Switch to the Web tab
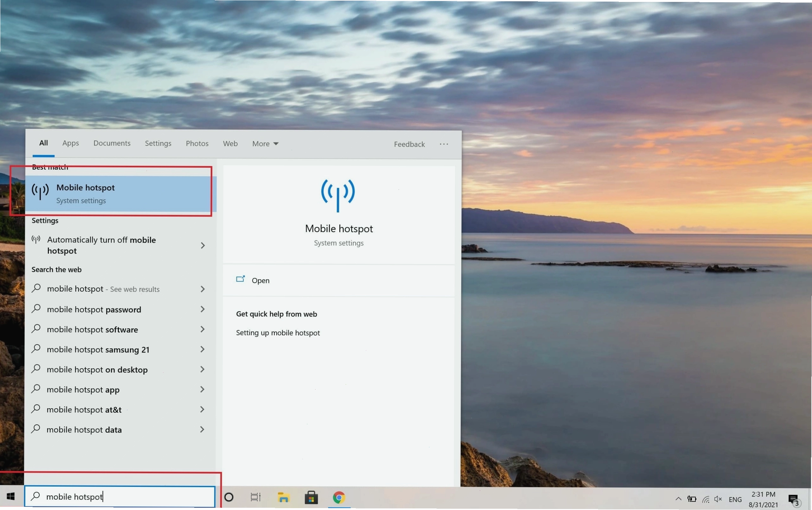Image resolution: width=812 pixels, height=510 pixels. [x=230, y=143]
